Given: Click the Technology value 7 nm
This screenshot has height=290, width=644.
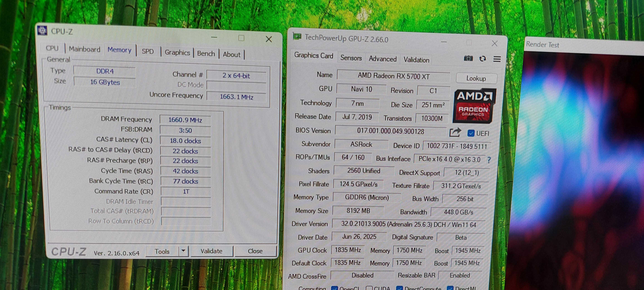Looking at the screenshot, I should point(358,103).
